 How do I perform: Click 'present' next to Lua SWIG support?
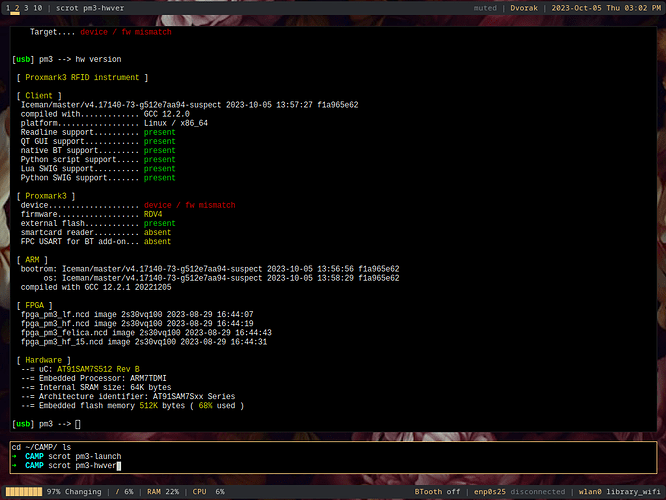[x=159, y=169]
